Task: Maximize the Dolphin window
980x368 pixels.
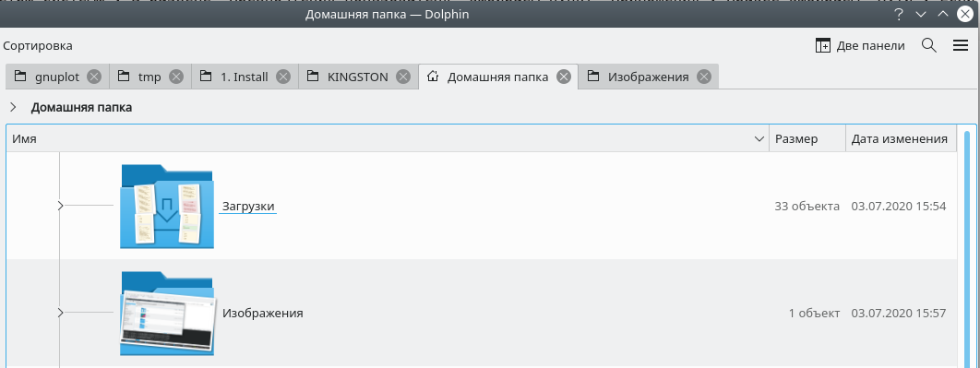Action: pos(942,14)
